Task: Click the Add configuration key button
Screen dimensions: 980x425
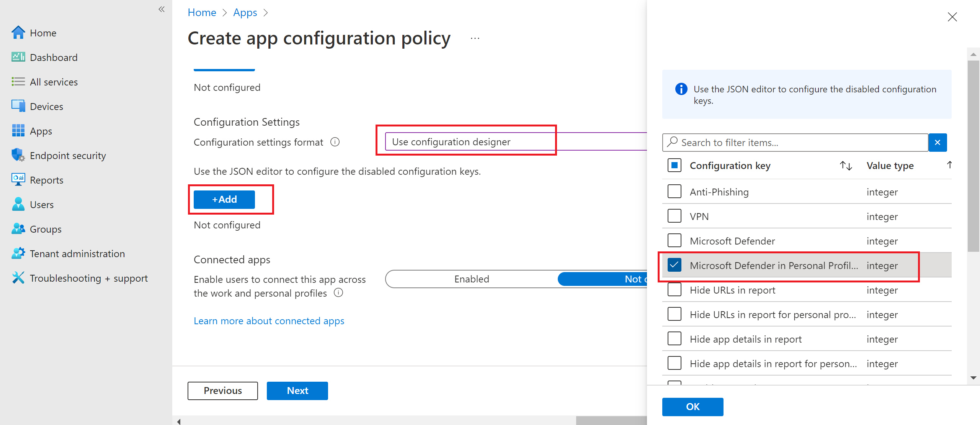Action: pos(223,199)
